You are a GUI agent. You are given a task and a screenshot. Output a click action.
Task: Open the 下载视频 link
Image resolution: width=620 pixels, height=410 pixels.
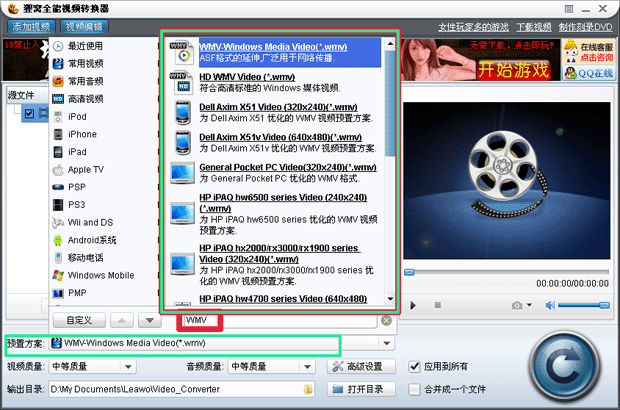533,27
